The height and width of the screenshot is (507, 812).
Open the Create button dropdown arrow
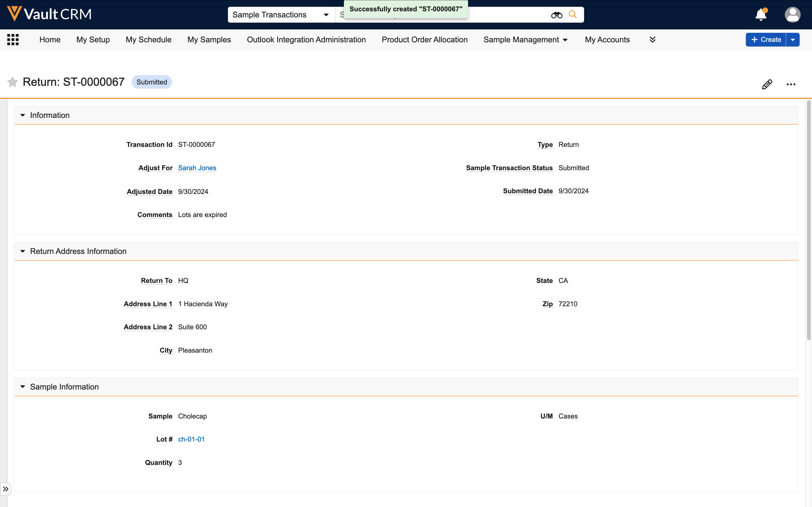793,40
